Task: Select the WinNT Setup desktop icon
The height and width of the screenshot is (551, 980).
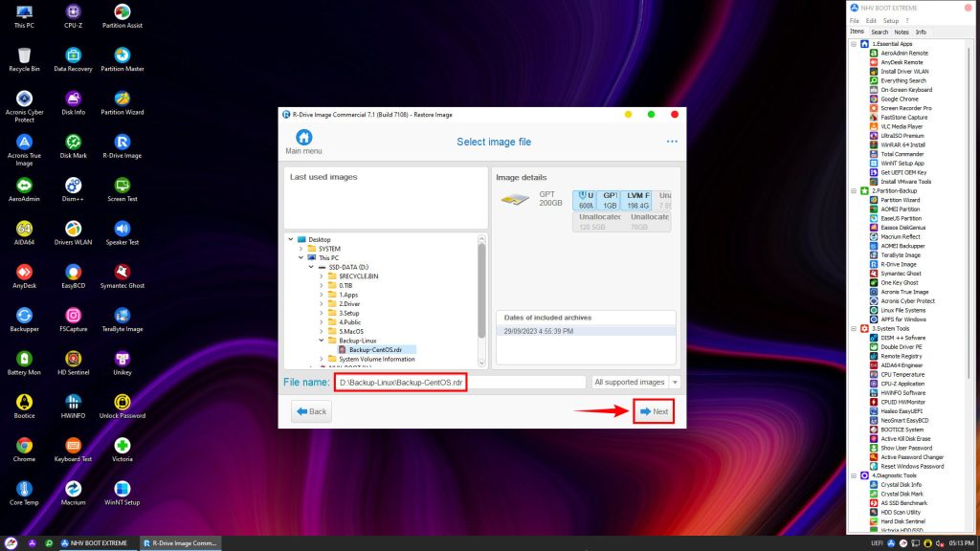Action: coord(122,493)
